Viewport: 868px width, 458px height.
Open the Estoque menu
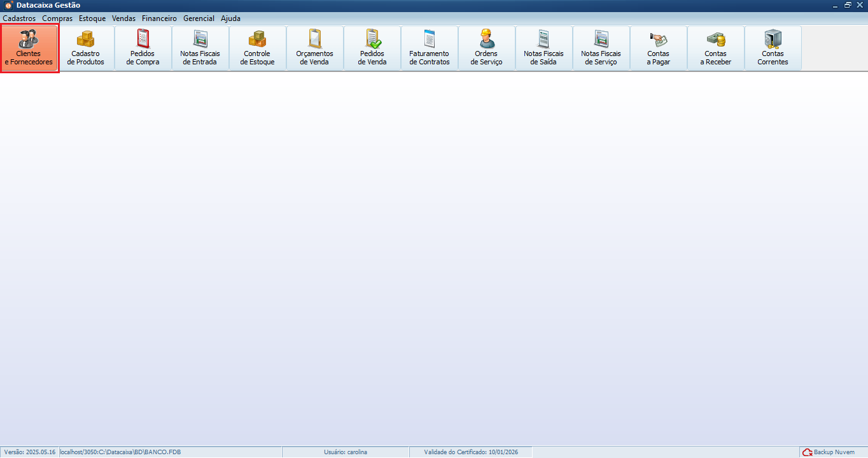[92, 18]
